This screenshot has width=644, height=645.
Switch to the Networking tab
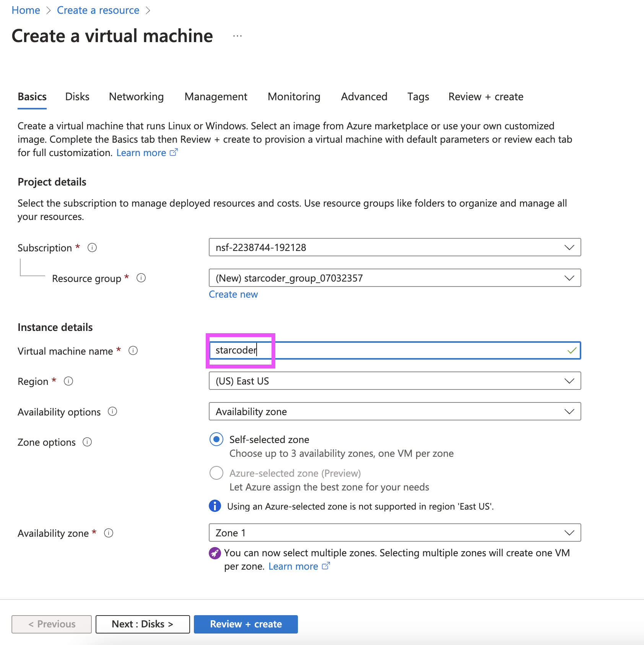click(x=137, y=97)
